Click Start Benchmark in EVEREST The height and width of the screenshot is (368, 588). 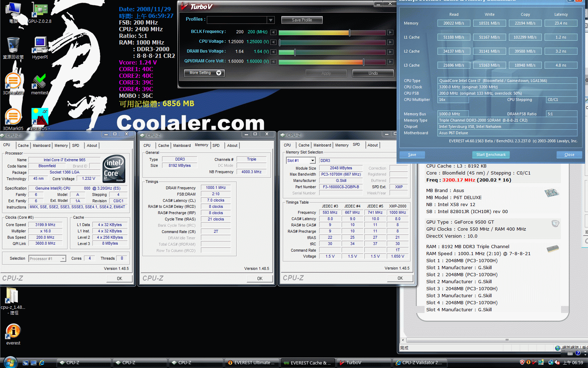pyautogui.click(x=491, y=155)
